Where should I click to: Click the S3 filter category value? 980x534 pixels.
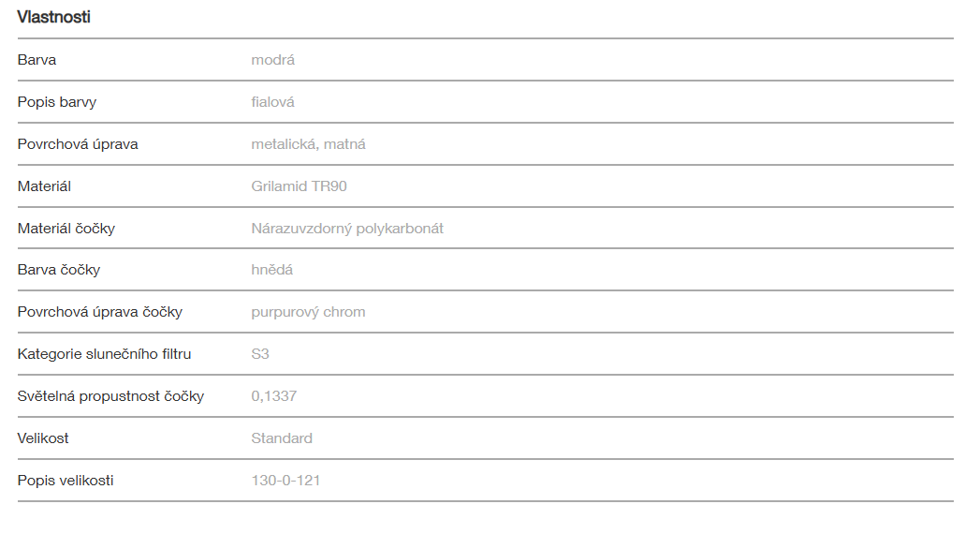click(x=260, y=354)
